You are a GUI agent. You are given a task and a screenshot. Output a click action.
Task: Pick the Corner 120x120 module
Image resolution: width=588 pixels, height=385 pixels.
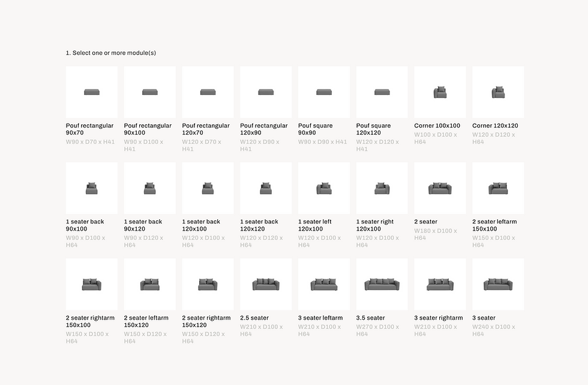(498, 92)
